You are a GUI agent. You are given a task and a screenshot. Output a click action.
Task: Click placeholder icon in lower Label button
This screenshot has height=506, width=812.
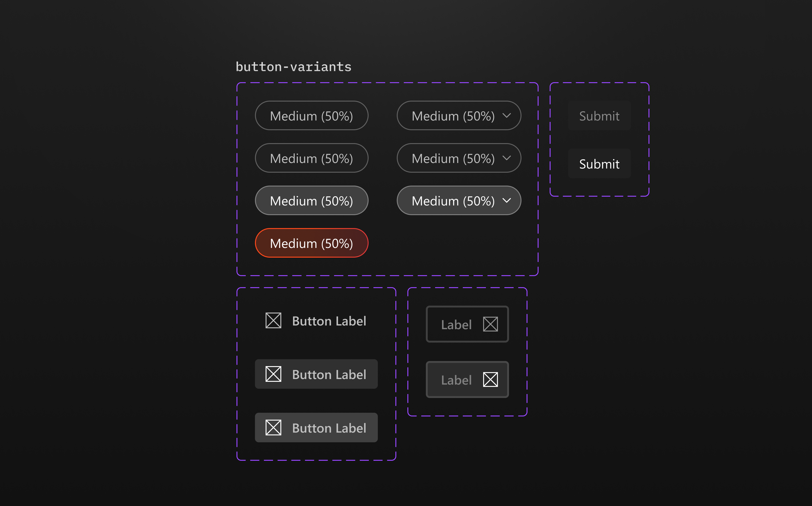click(490, 380)
